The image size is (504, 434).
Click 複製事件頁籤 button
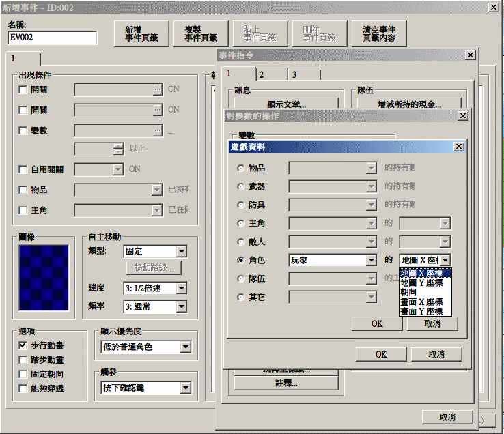(x=201, y=33)
